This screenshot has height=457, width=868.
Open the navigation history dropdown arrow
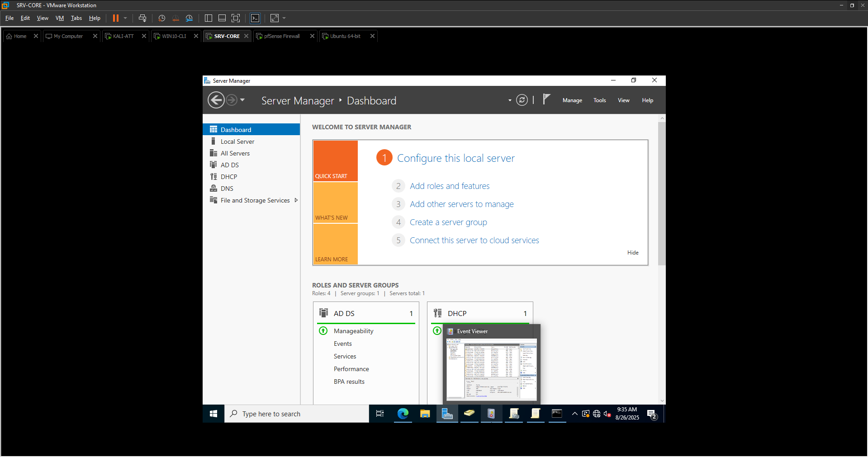[242, 100]
